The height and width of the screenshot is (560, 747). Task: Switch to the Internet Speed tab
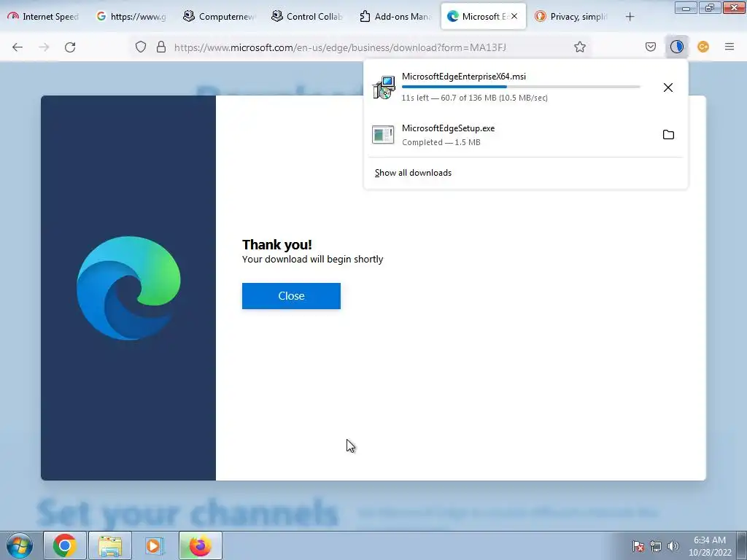pos(43,16)
